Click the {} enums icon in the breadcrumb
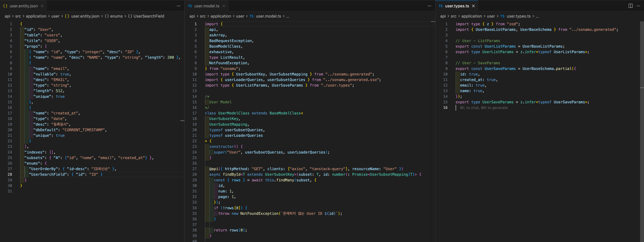Screen dimensions: 644x242 pyautogui.click(x=107, y=16)
